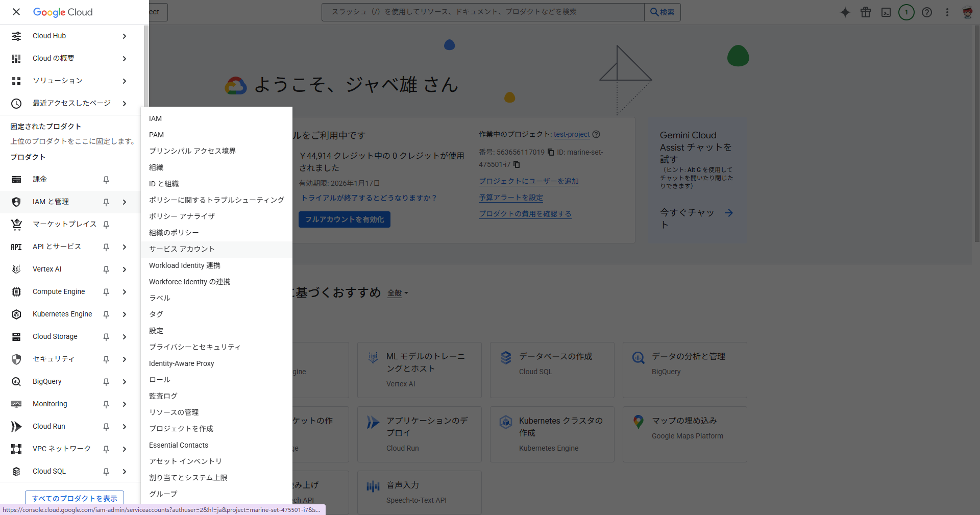Select Identity-Aware Proxy in the submenu

click(181, 363)
